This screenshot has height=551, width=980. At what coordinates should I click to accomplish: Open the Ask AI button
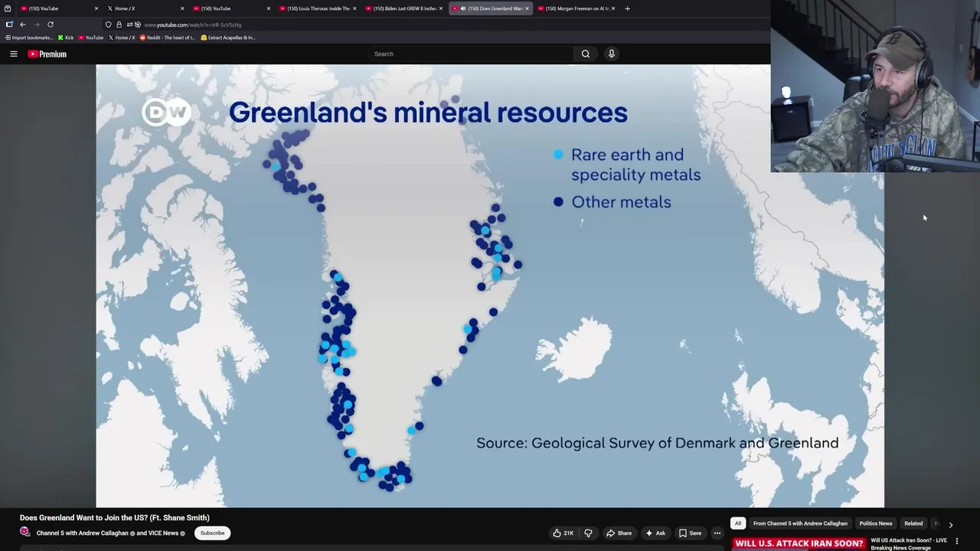coord(655,533)
